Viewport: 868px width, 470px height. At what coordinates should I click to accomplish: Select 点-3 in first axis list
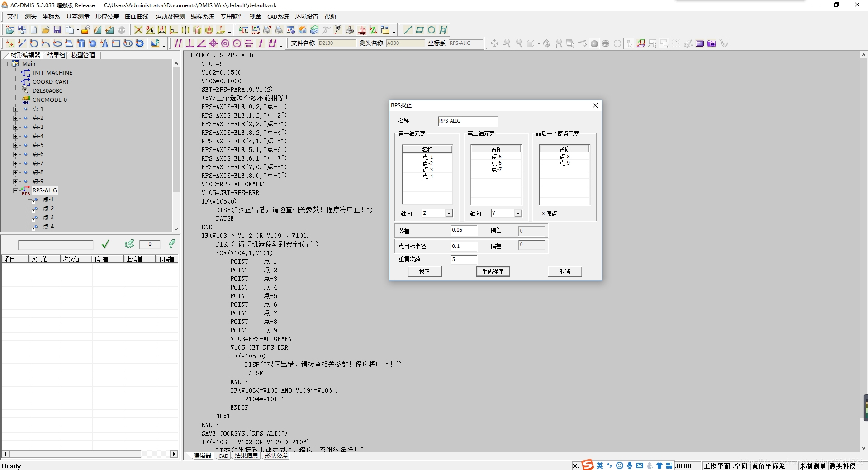[x=428, y=170]
